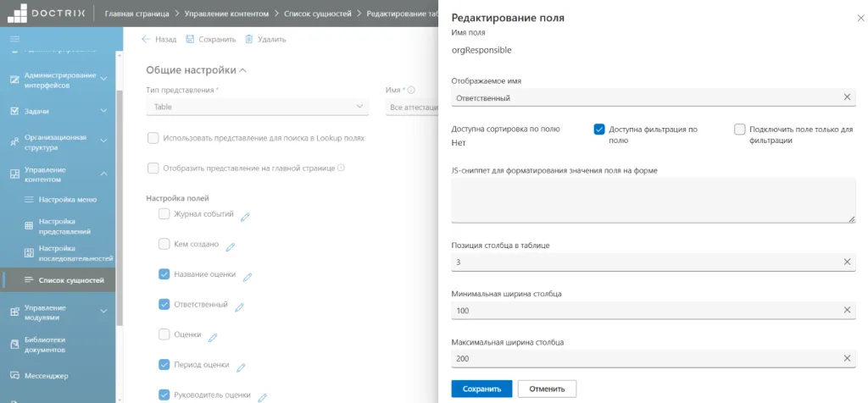
Task: Click the Отменить button
Action: pos(547,389)
